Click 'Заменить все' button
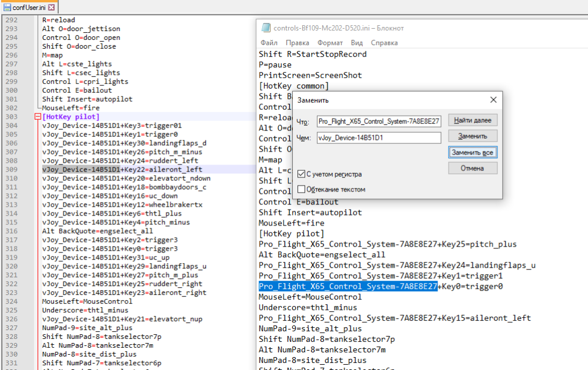The width and height of the screenshot is (588, 370). 473,153
